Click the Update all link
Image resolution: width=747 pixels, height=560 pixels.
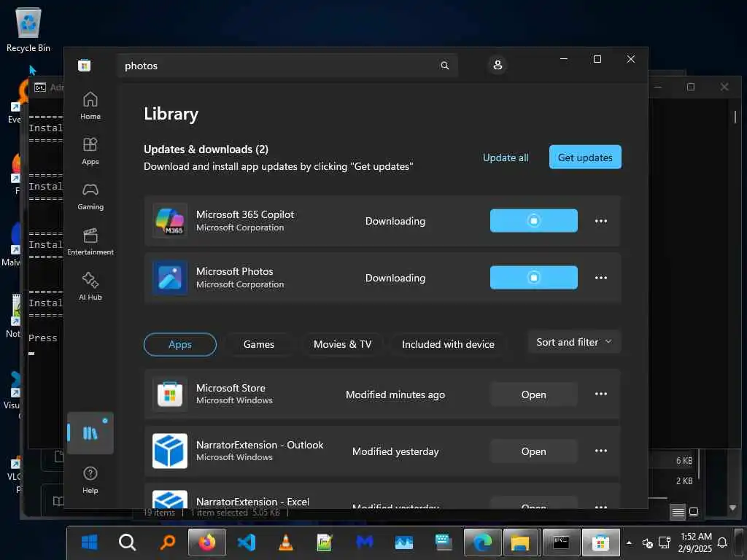[506, 157]
